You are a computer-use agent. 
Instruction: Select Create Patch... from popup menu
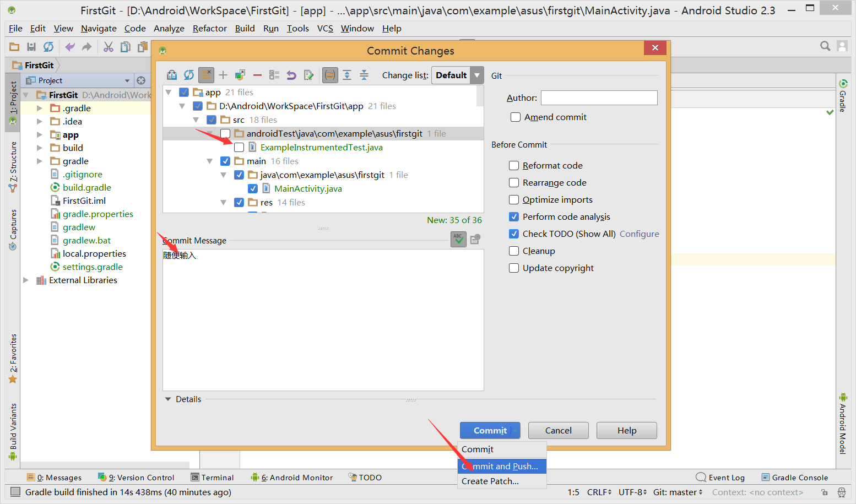coord(502,481)
